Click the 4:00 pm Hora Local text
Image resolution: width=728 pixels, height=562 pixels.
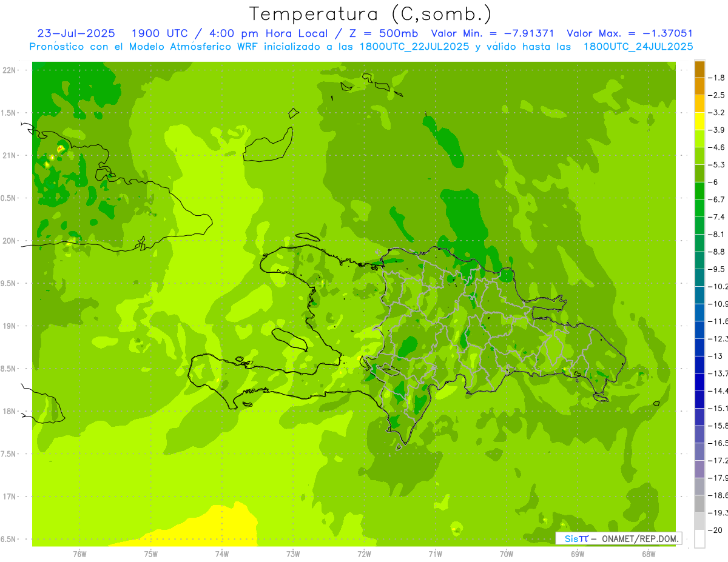269,33
